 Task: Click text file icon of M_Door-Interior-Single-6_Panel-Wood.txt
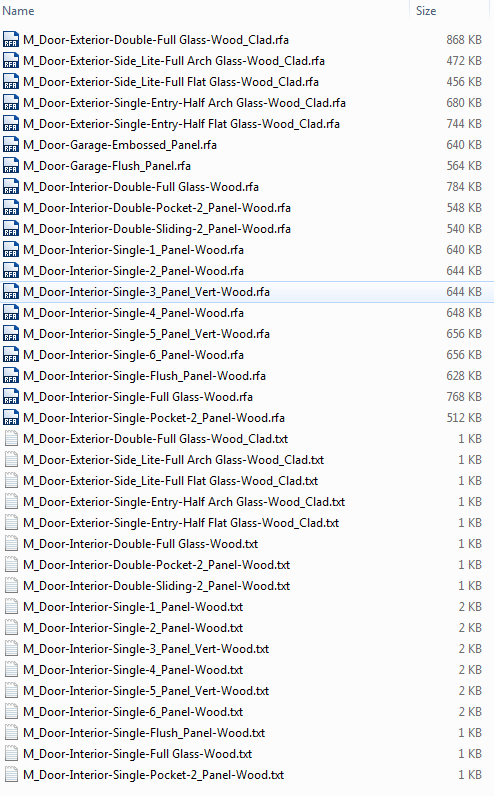(11, 712)
